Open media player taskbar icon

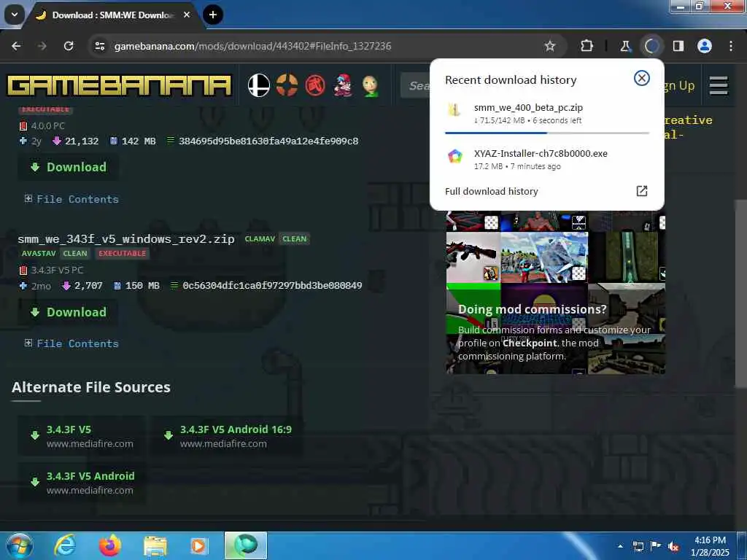(198, 545)
